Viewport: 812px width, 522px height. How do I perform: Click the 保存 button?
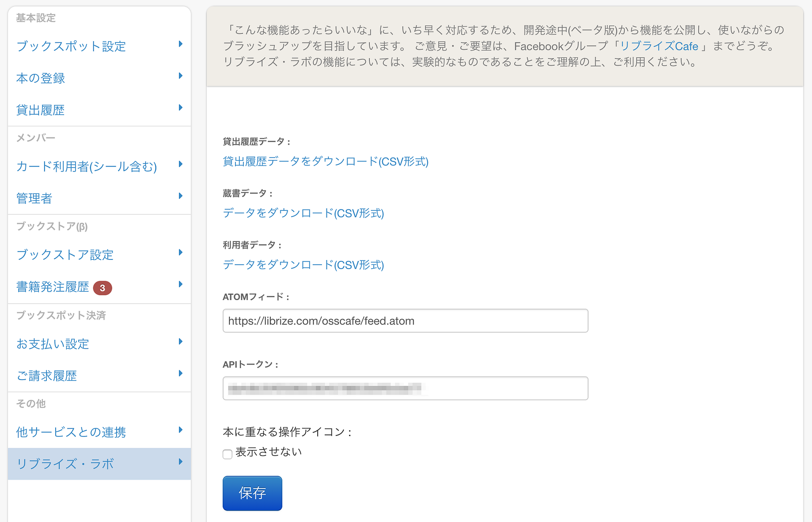pyautogui.click(x=252, y=493)
